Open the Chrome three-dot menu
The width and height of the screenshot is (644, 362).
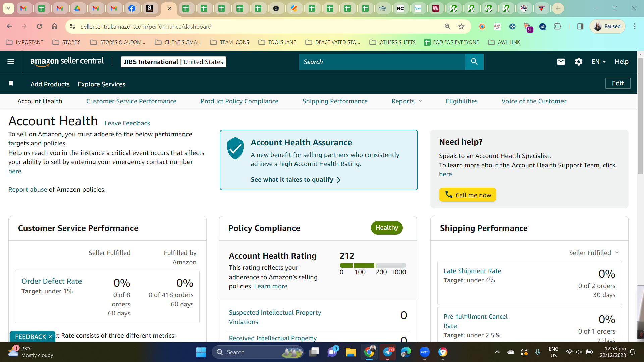click(635, 26)
